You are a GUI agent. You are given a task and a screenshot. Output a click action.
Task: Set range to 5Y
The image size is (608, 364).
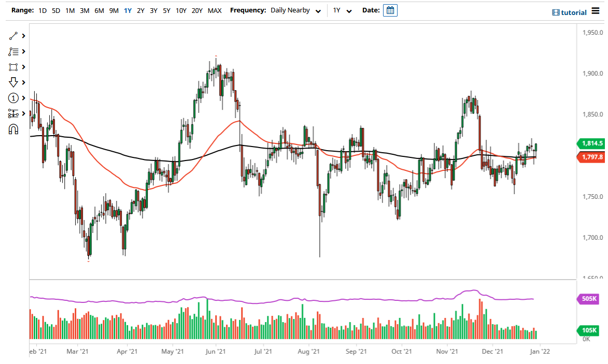click(x=166, y=10)
